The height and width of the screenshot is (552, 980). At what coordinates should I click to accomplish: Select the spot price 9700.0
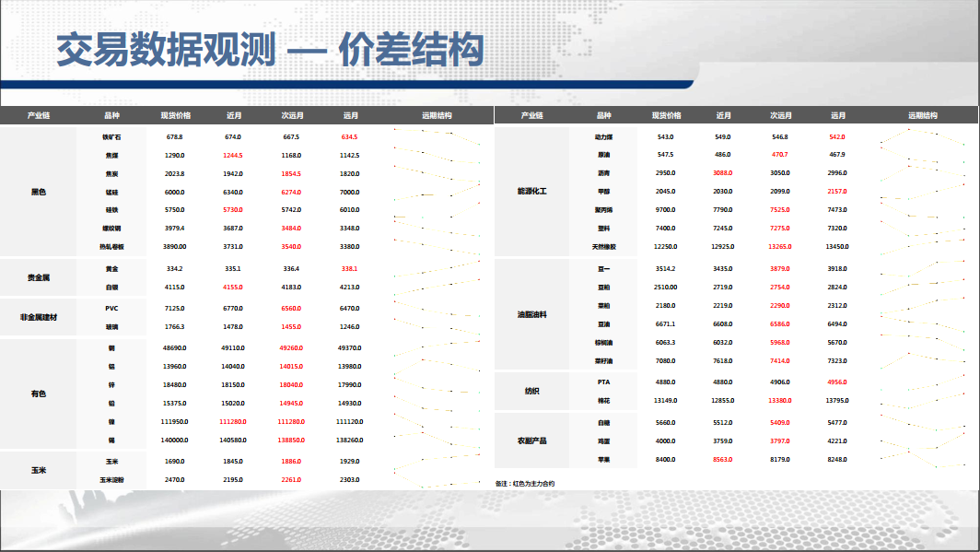coord(666,210)
